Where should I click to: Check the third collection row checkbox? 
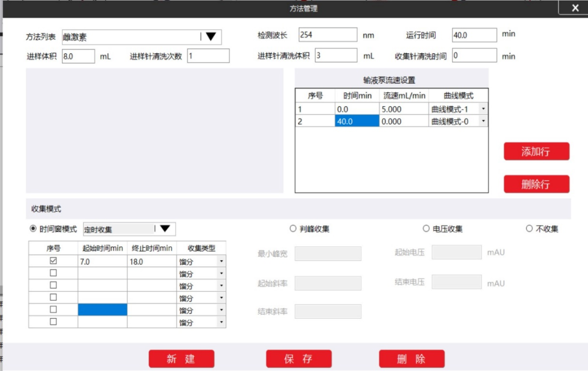click(x=52, y=285)
